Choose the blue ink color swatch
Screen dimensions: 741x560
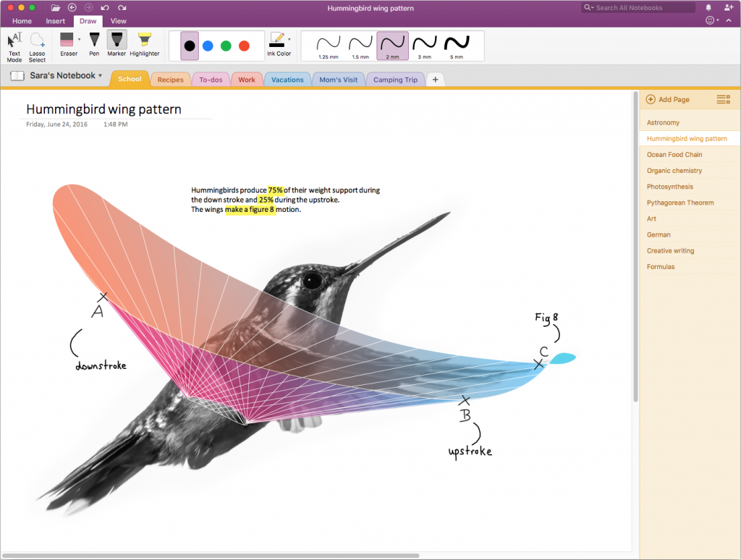pyautogui.click(x=208, y=46)
